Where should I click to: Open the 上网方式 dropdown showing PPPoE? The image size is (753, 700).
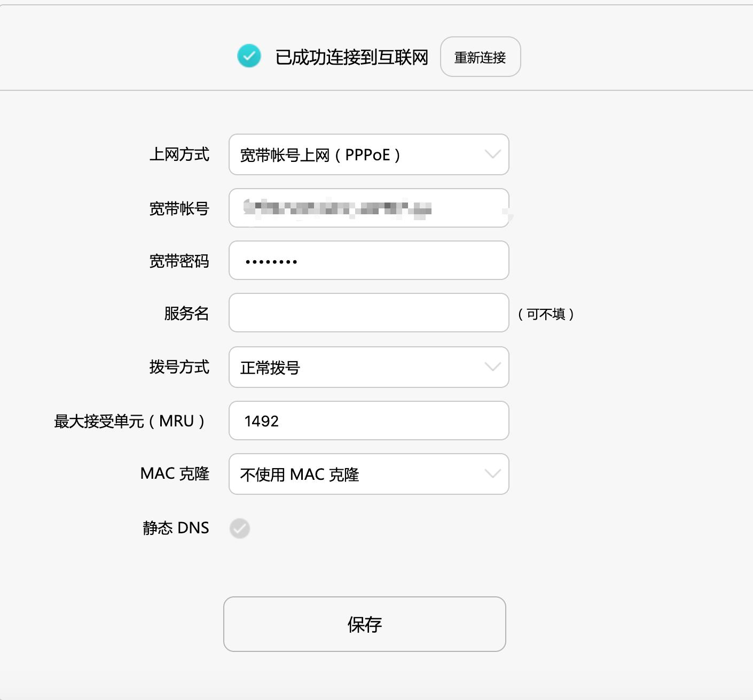coord(368,155)
